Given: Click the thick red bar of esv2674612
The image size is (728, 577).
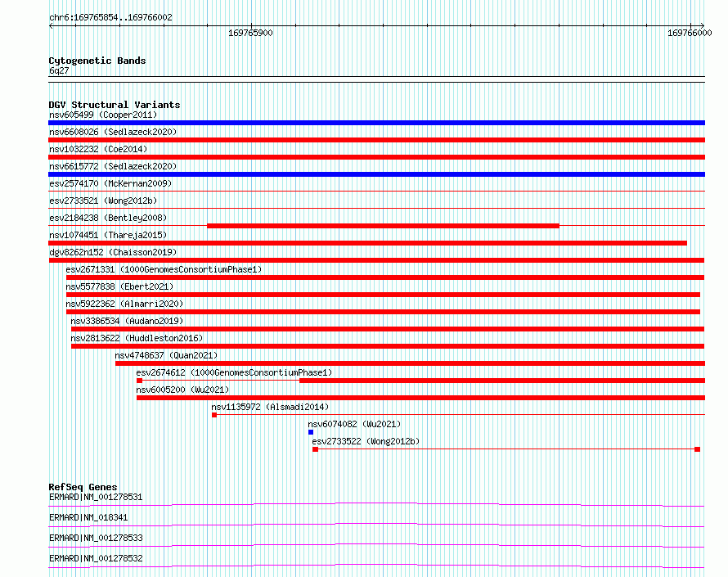Looking at the screenshot, I should point(502,381).
